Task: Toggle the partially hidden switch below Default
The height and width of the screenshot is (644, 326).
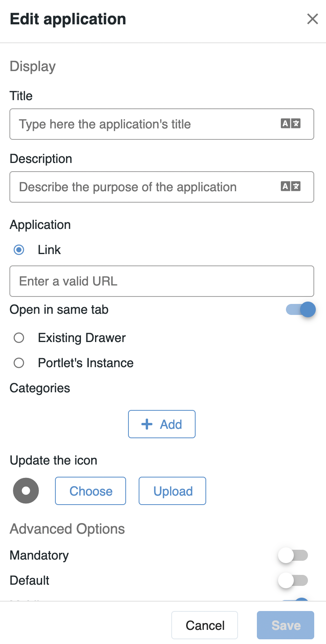Action: (300, 599)
